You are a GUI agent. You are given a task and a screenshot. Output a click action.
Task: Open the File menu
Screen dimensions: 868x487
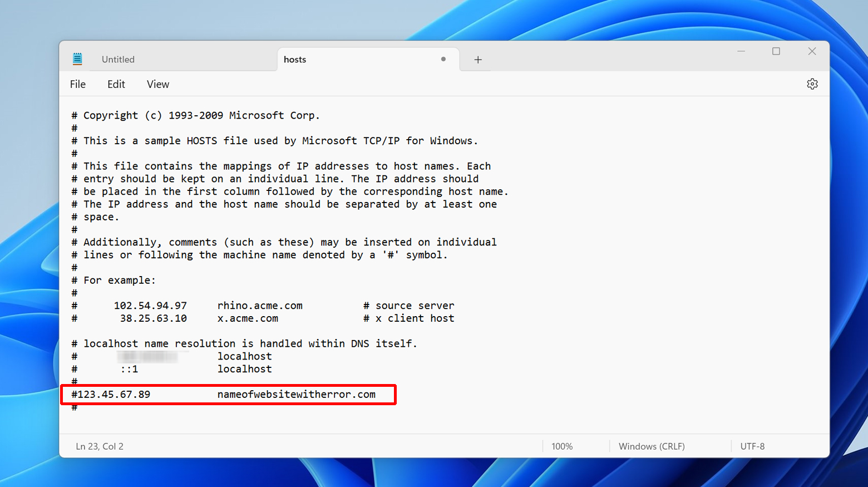click(78, 84)
